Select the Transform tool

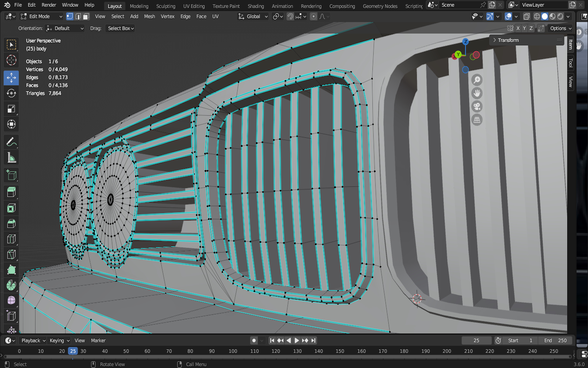[x=11, y=124]
